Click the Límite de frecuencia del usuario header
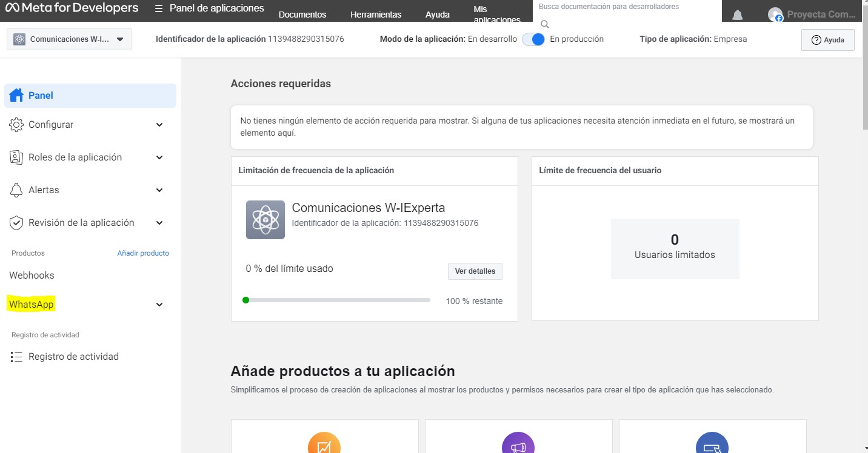The image size is (868, 453). (600, 171)
